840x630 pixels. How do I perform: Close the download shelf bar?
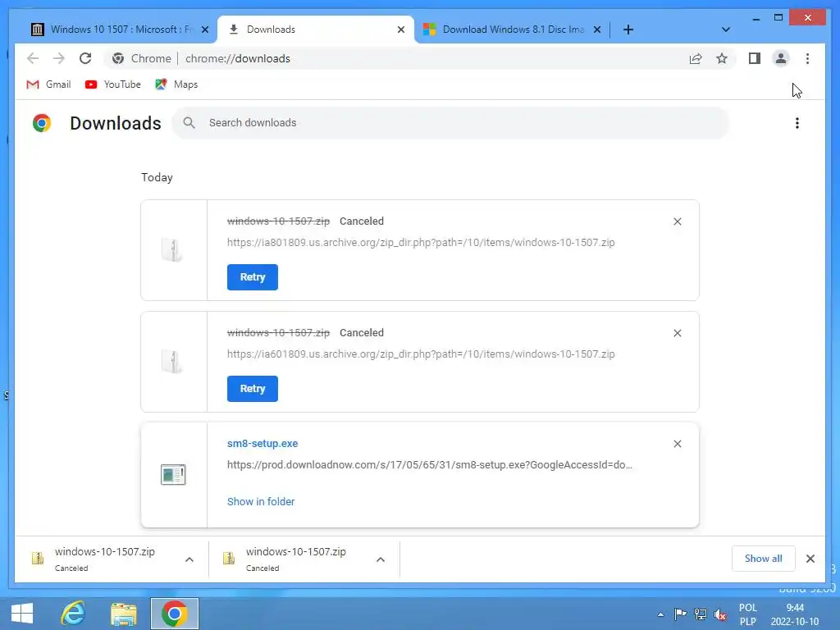pos(810,559)
